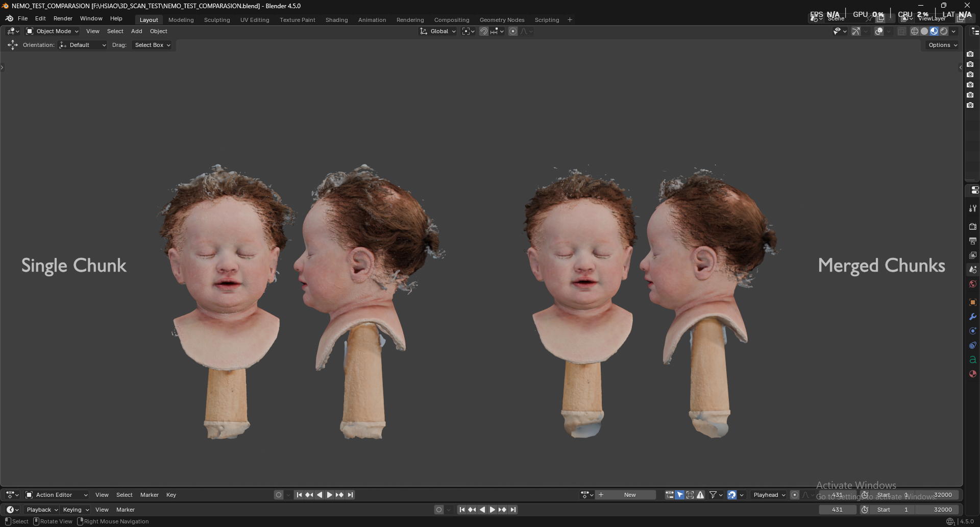Toggle proportional editing in viewport header

click(513, 31)
